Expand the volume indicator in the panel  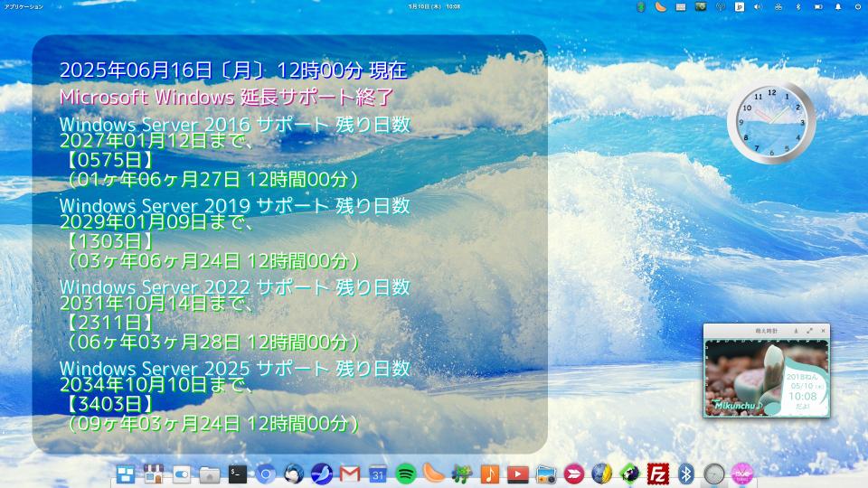click(758, 6)
